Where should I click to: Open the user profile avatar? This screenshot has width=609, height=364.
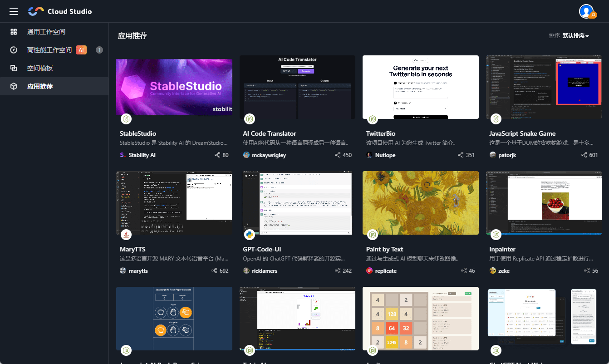tap(587, 11)
